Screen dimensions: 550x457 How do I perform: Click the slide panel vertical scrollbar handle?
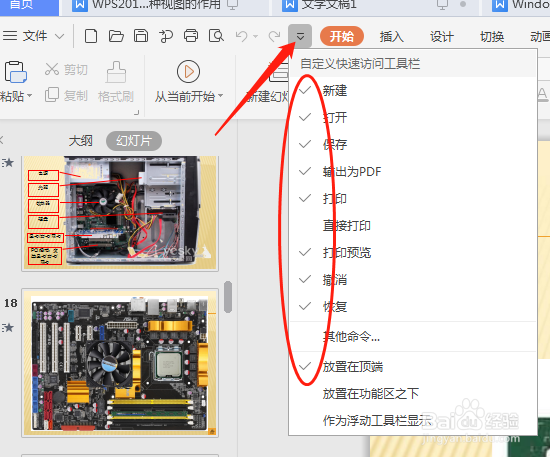[228, 297]
